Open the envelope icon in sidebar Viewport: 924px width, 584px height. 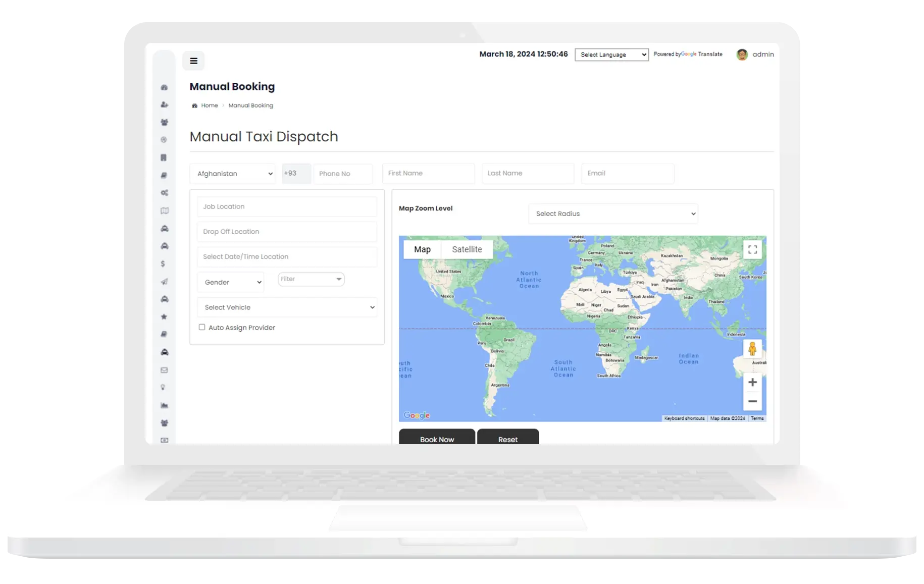point(164,370)
